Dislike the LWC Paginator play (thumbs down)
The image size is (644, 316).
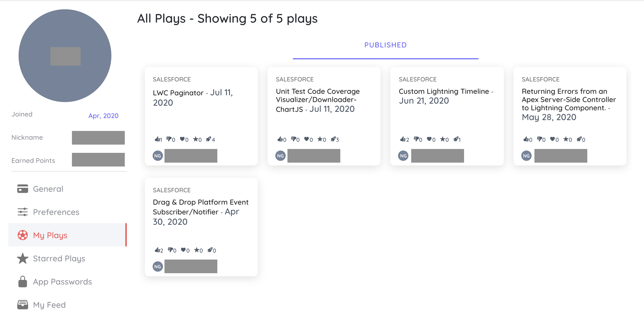point(169,139)
